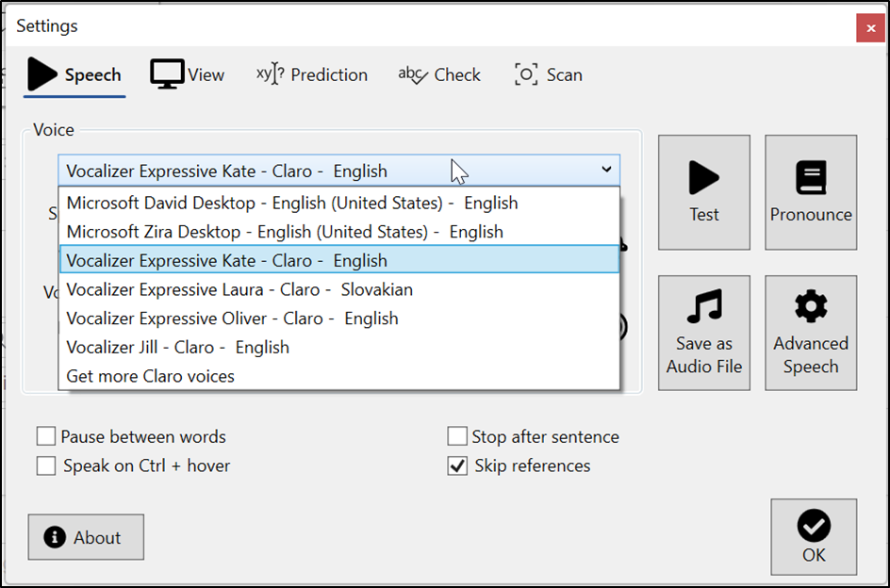Enable Stop after sentence checkbox

457,436
